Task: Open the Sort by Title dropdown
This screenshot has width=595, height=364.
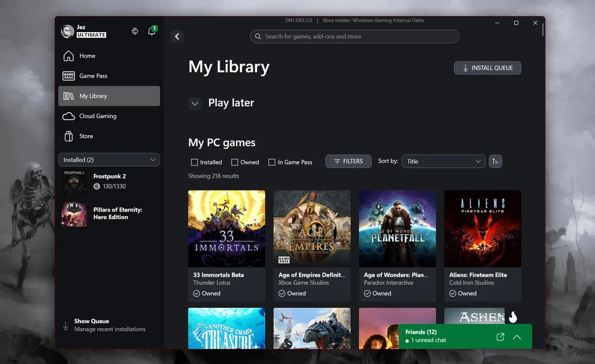Action: tap(443, 161)
